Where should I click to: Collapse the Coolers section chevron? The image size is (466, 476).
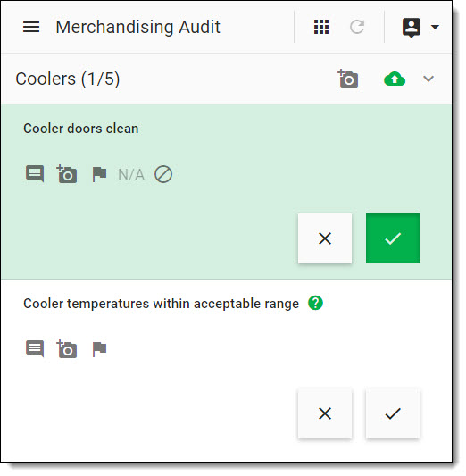(429, 79)
